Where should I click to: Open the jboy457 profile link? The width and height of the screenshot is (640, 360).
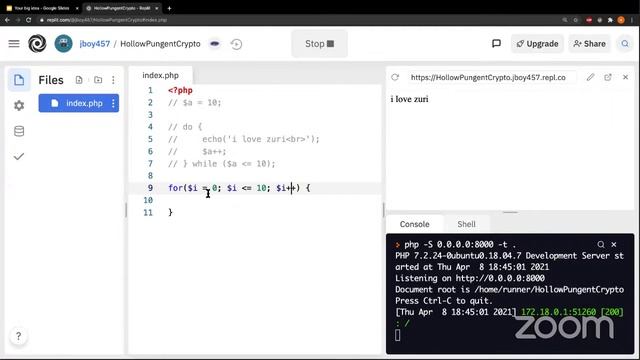tap(95, 44)
